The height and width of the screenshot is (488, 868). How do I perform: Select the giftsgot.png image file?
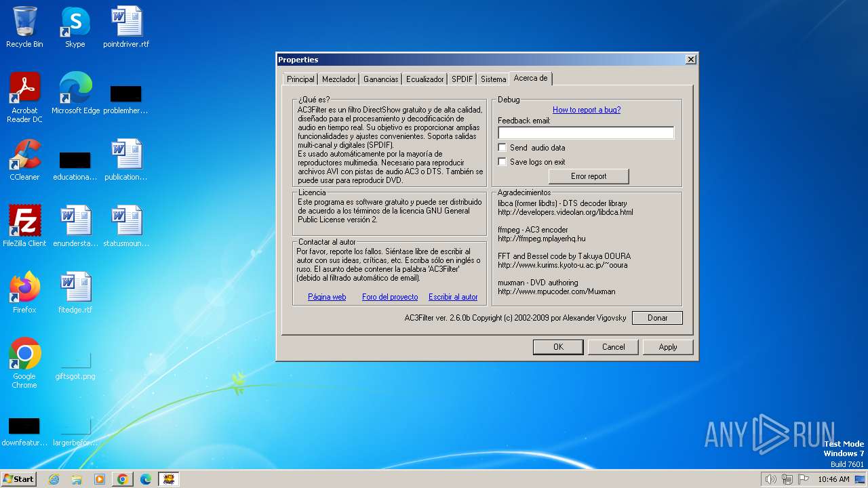click(75, 366)
